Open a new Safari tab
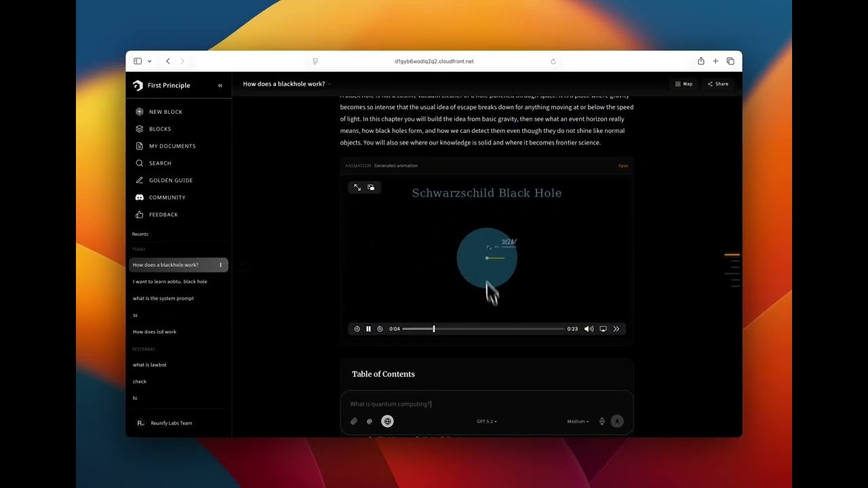 point(715,61)
